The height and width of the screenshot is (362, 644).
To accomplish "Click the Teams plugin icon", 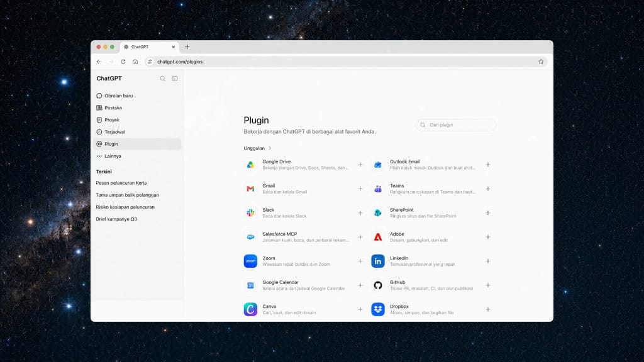I will (x=378, y=189).
